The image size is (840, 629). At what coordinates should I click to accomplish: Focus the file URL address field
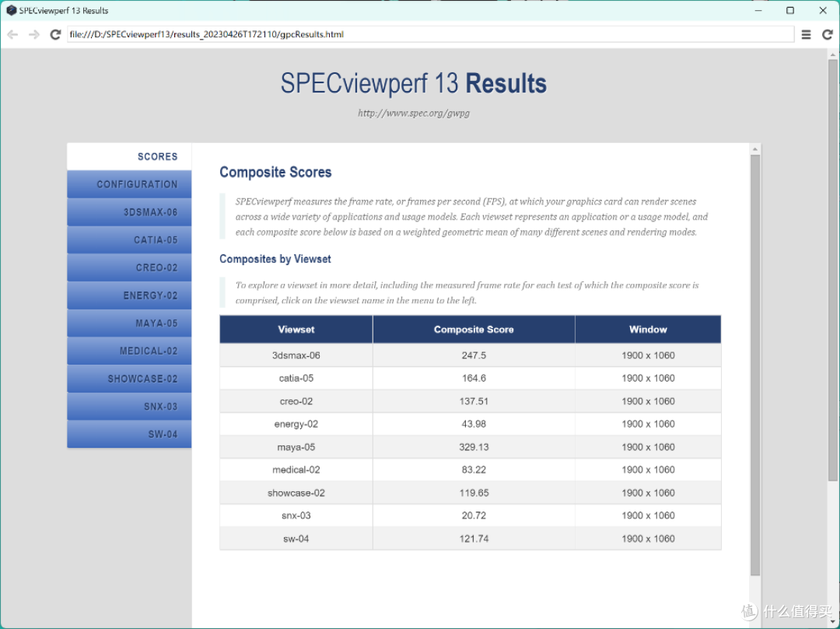(430, 34)
